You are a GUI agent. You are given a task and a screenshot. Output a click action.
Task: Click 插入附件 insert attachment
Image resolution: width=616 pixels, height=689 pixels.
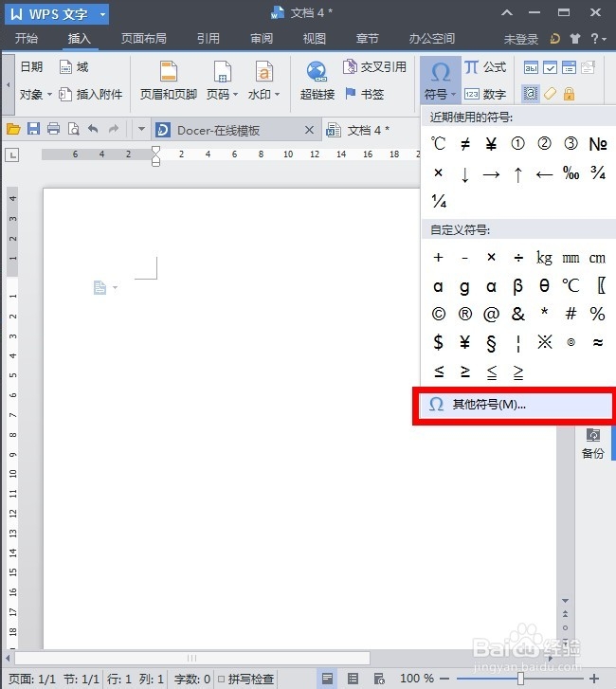[91, 94]
